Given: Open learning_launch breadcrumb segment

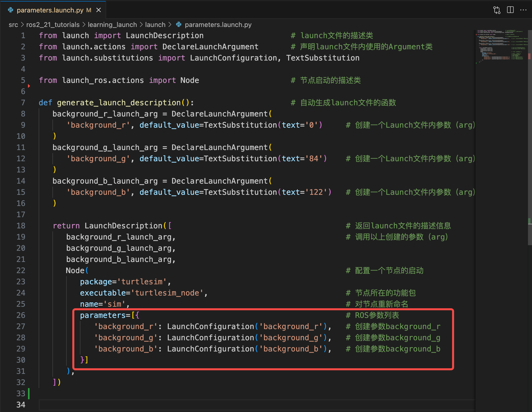Looking at the screenshot, I should coord(112,25).
